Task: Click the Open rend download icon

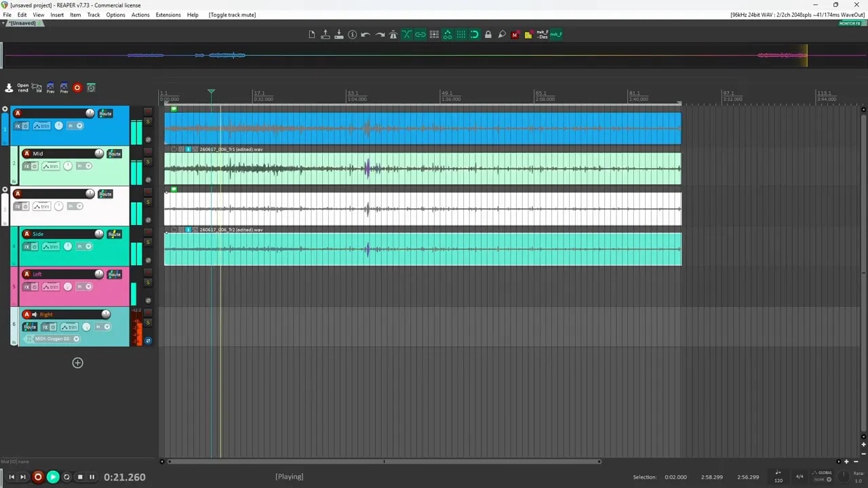Action: [x=9, y=88]
